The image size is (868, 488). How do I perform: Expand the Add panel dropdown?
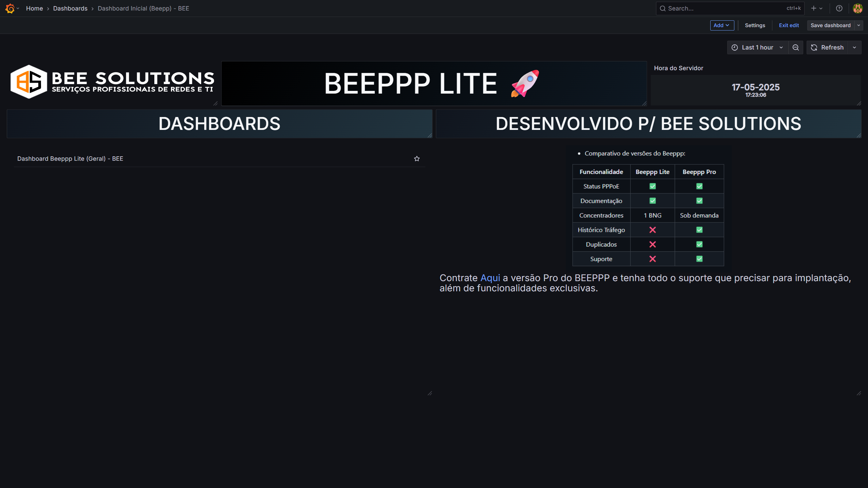pos(721,25)
